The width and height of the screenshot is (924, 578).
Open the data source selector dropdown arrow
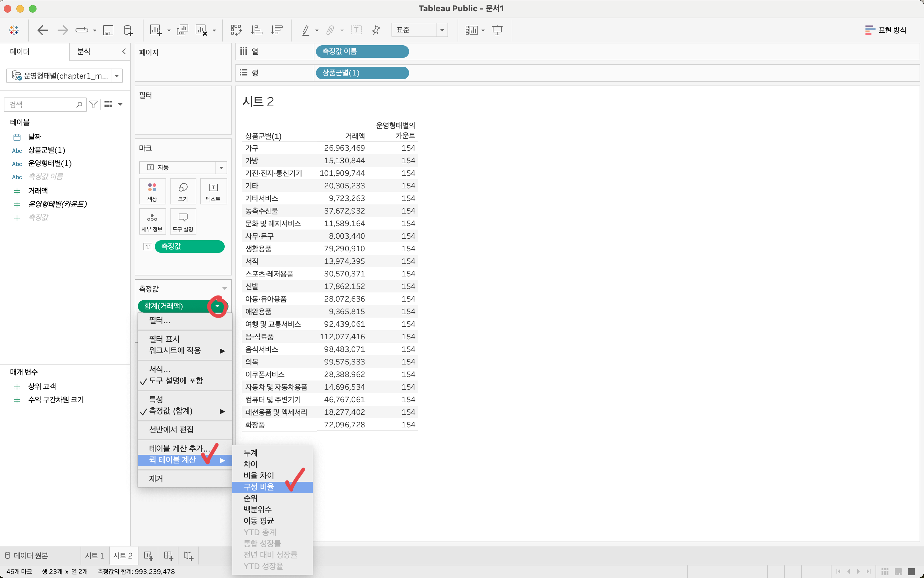click(x=117, y=76)
